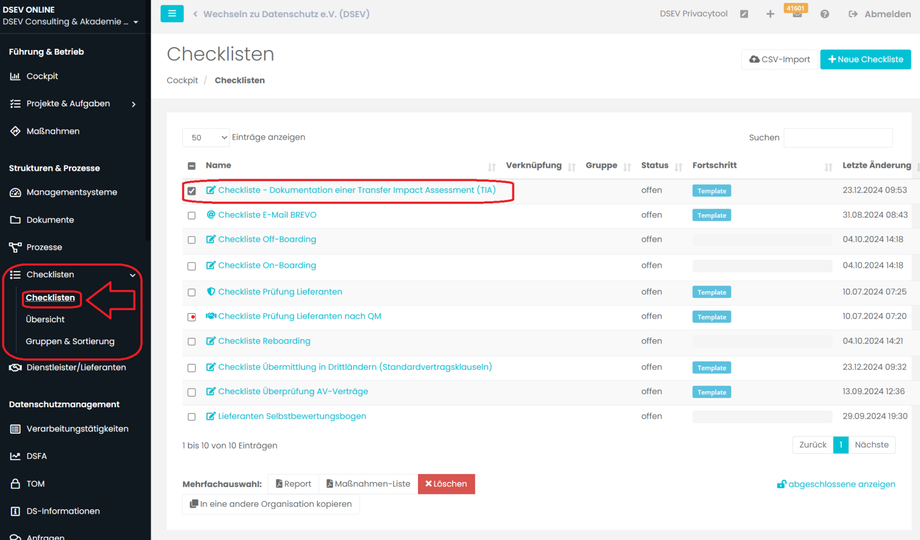Viewport: 920px width, 540px height.
Task: Click the red Löschen button
Action: coord(446,484)
